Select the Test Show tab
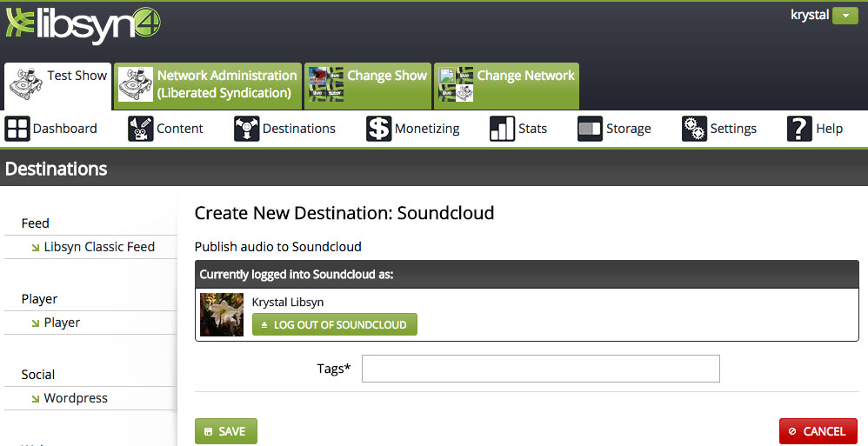The image size is (868, 446). (57, 86)
